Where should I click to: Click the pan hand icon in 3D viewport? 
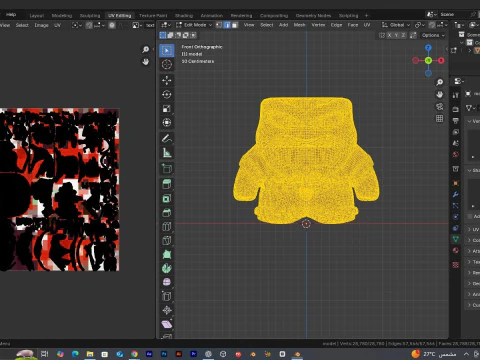[440, 94]
